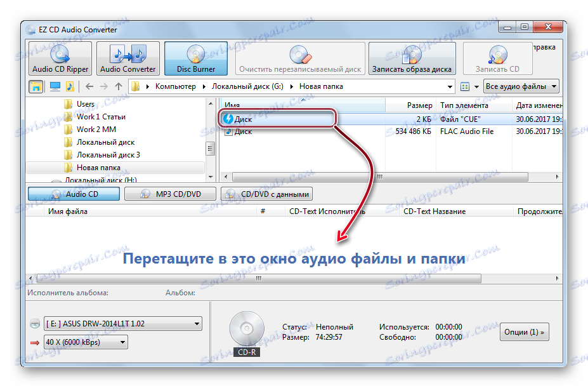This screenshot has height=388, width=588.
Task: Click the computer icon in navigation bar
Action: coord(55,86)
